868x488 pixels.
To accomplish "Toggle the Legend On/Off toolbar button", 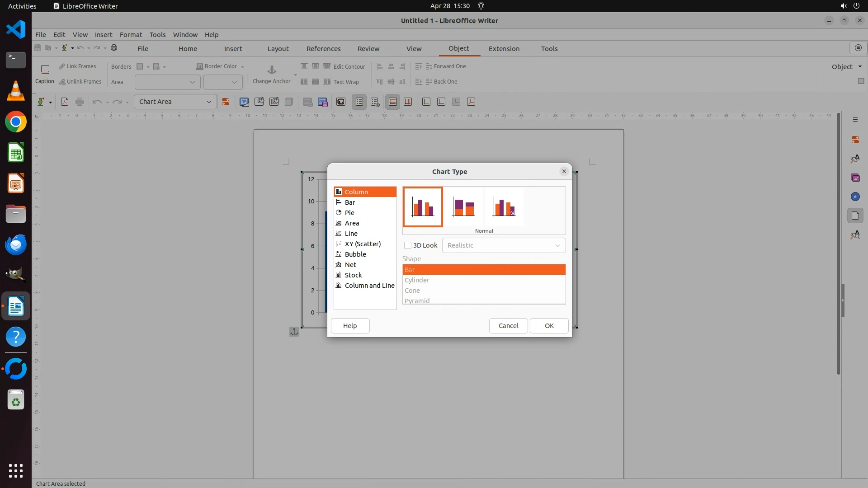I will pyautogui.click(x=359, y=102).
